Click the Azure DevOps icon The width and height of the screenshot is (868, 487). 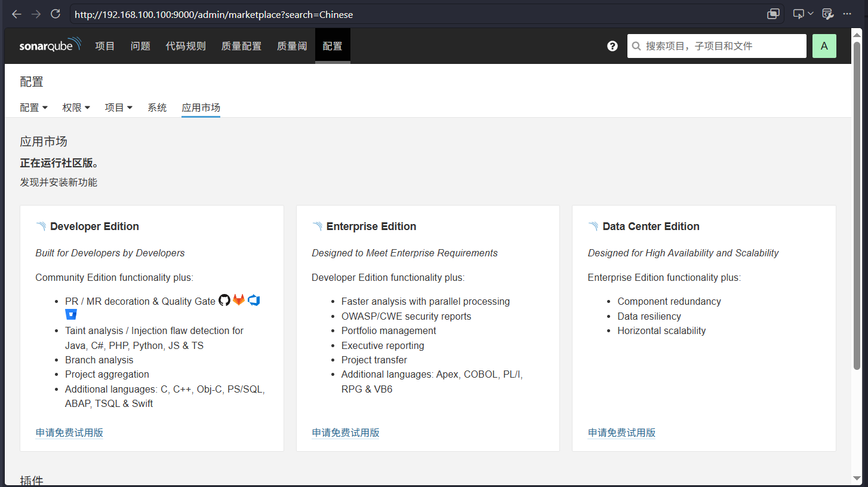(254, 300)
